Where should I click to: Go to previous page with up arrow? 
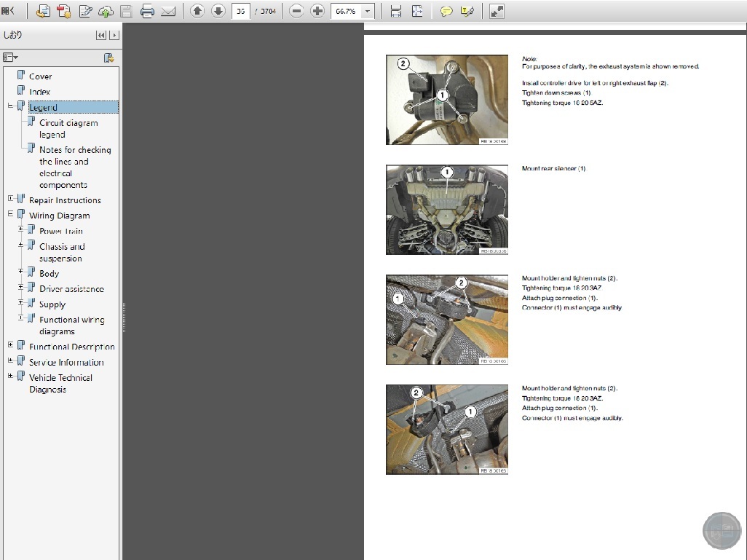tap(197, 11)
